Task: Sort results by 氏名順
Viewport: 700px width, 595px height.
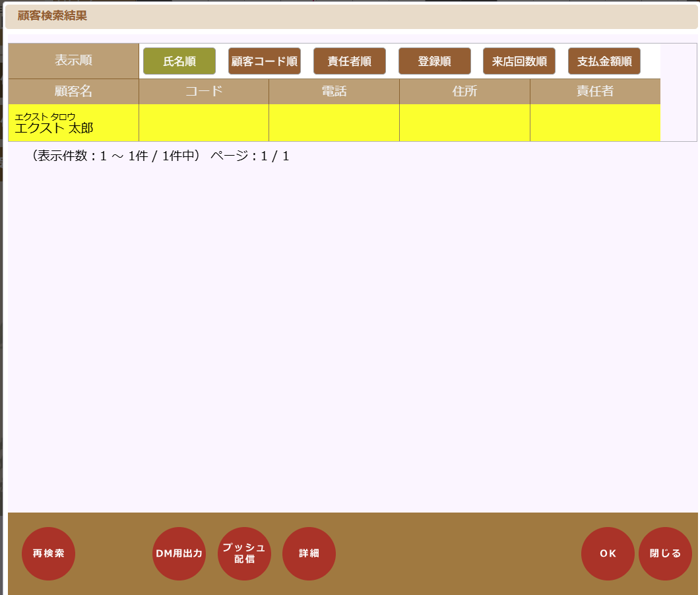Action: point(179,61)
